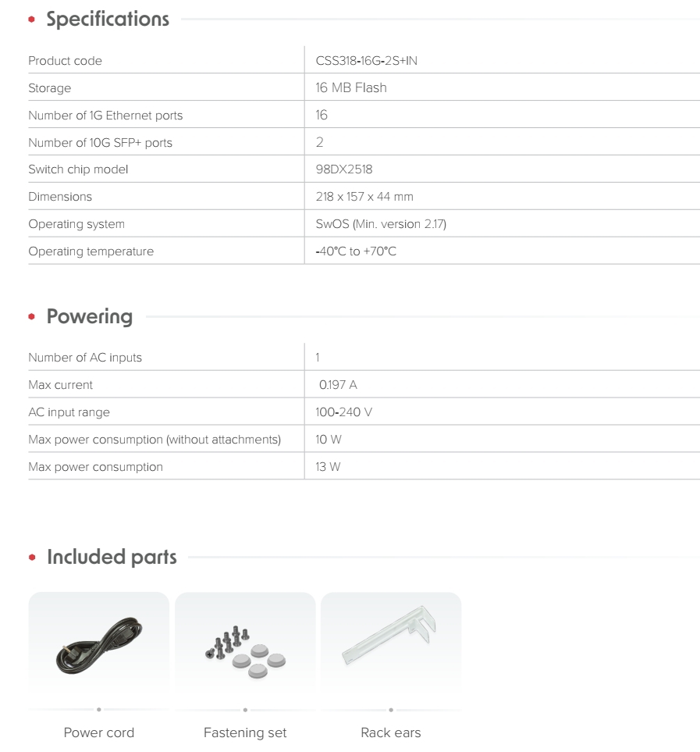Click the dimensions value 218 x 157 x 44 mm
The height and width of the screenshot is (752, 700).
click(x=364, y=197)
